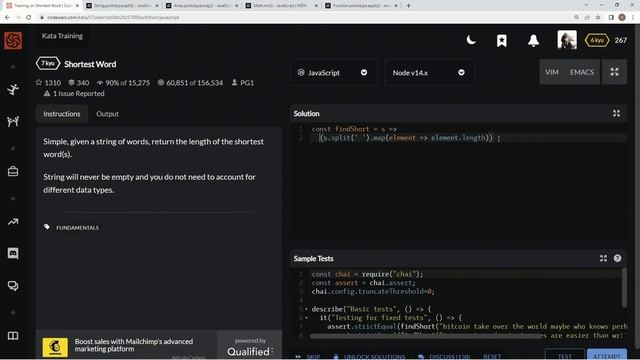Viewport: 640px width, 360px height.
Task: Run the TEST button
Action: pyautogui.click(x=564, y=355)
